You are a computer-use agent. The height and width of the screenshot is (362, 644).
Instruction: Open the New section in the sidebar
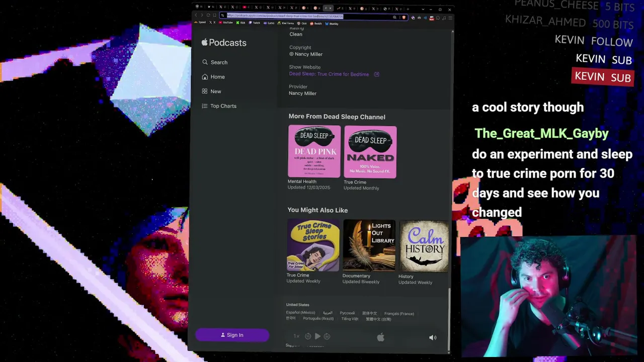pos(212,92)
